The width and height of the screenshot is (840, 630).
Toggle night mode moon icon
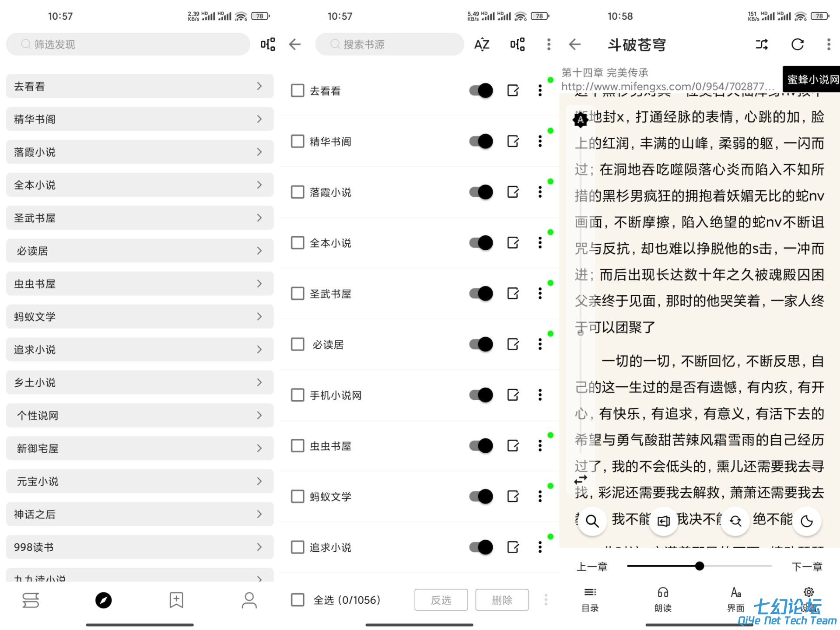coord(807,521)
